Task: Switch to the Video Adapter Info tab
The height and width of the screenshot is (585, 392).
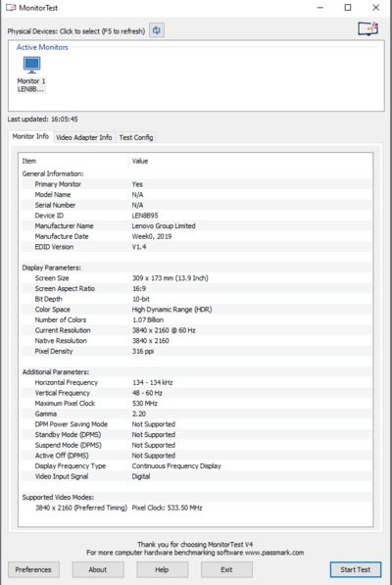Action: click(x=84, y=137)
